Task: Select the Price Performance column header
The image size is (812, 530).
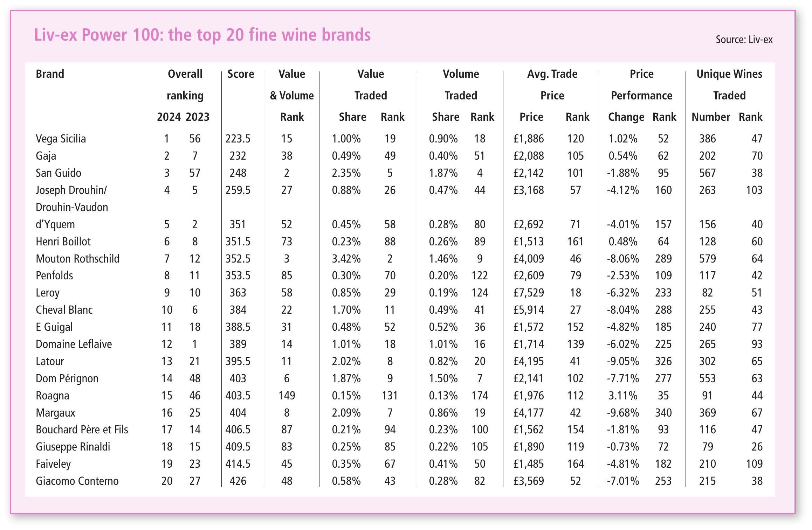Action: (641, 84)
